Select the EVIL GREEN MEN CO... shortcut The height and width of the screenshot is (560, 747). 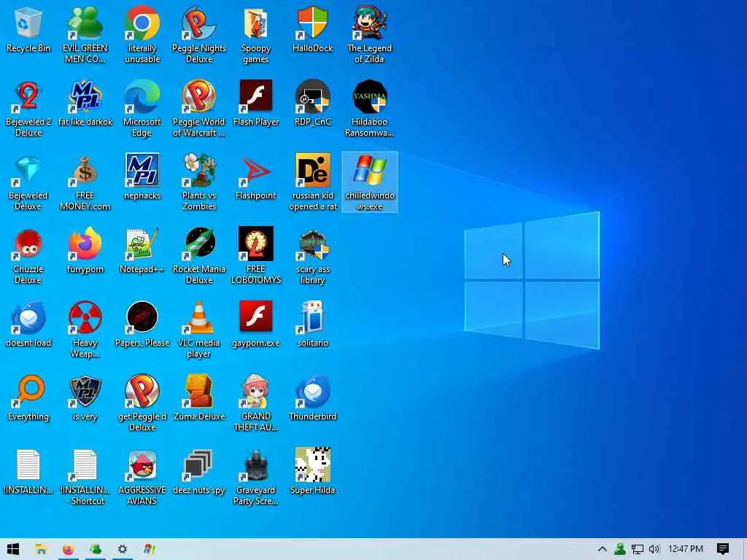(85, 34)
